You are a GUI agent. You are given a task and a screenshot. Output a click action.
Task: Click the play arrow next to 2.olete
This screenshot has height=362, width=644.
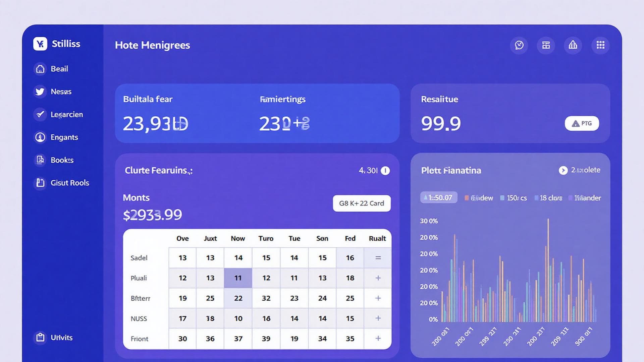[x=563, y=170]
